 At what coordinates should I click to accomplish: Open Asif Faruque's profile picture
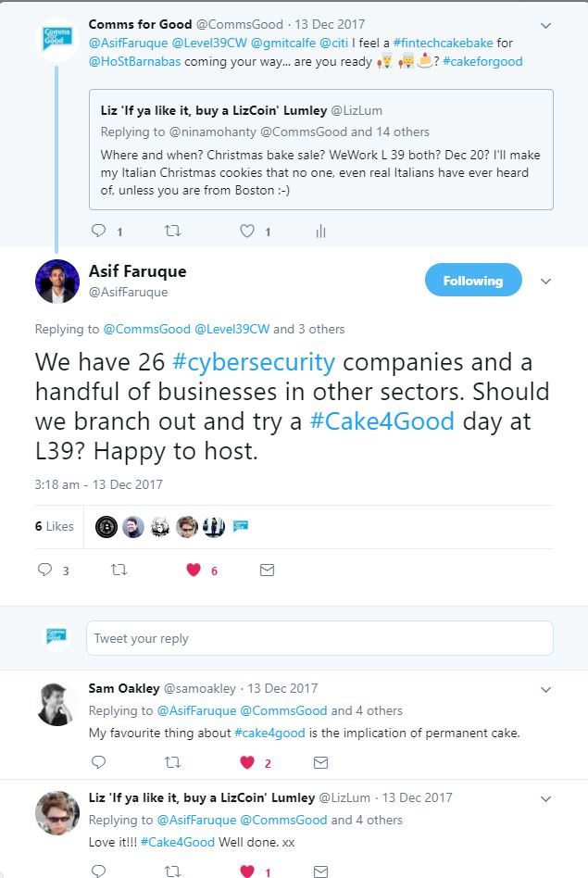pos(57,281)
